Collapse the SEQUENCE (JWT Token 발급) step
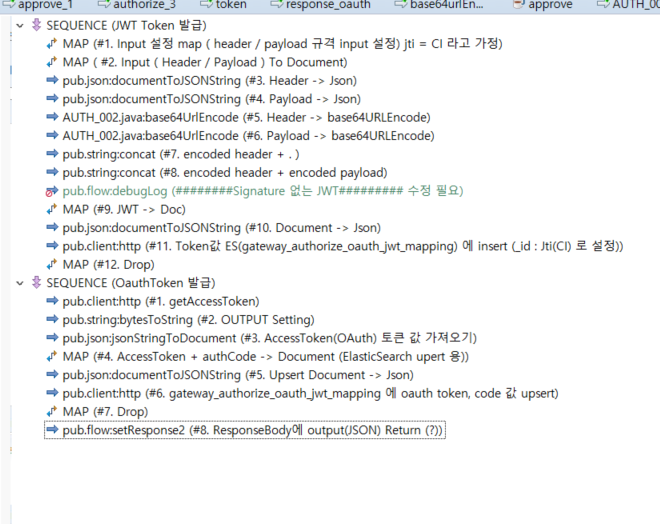660x524 pixels. (x=21, y=26)
